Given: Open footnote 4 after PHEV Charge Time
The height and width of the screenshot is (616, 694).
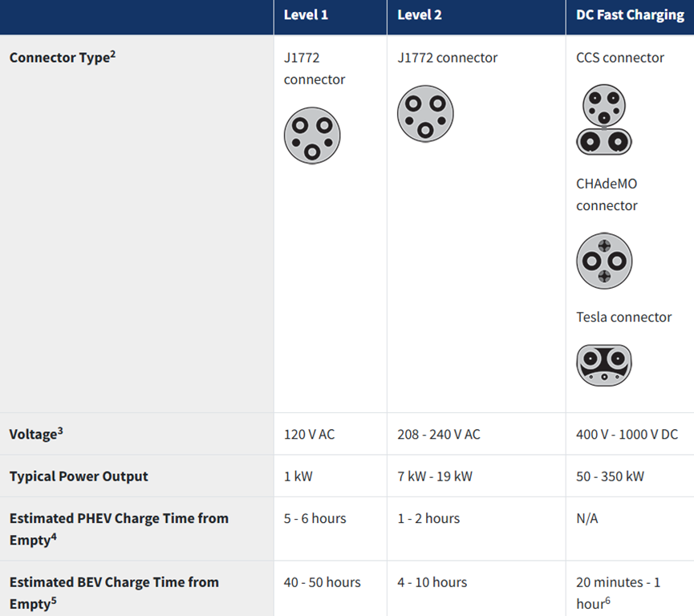Looking at the screenshot, I should pyautogui.click(x=53, y=537).
